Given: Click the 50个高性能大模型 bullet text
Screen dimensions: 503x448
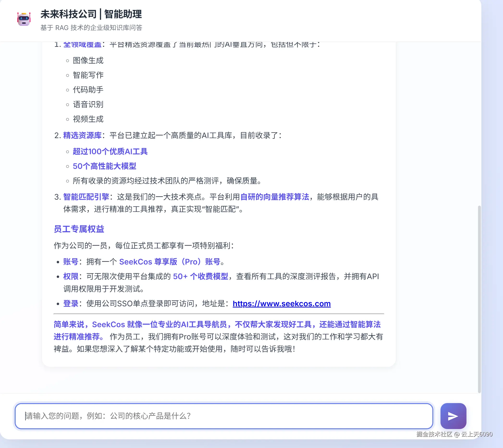Looking at the screenshot, I should [x=104, y=166].
